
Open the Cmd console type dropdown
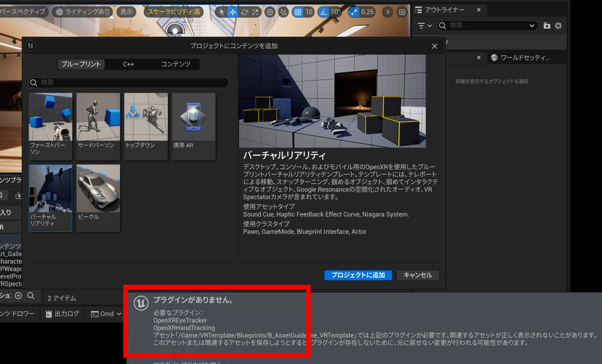107,314
